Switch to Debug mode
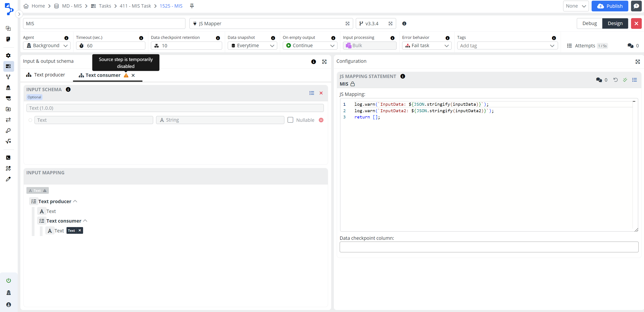 coord(589,23)
